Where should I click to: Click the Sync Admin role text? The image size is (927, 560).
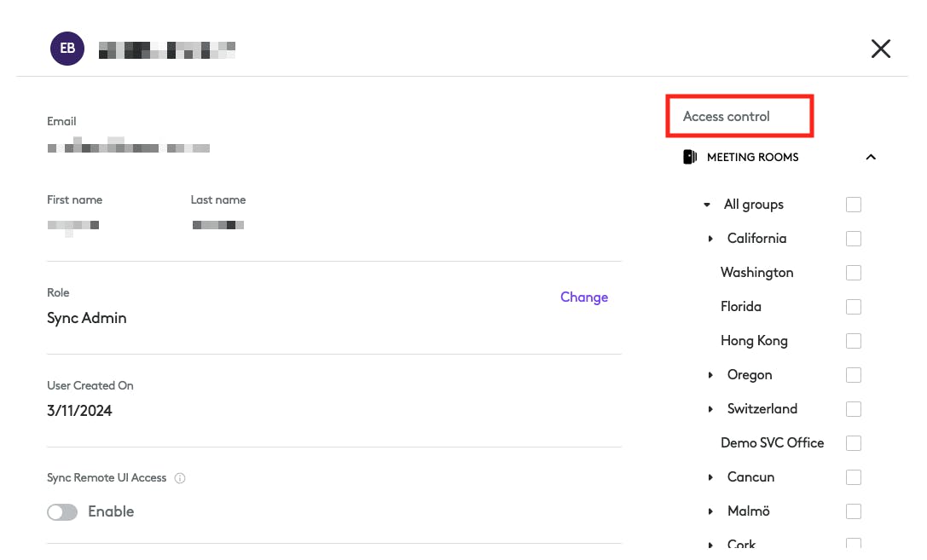point(87,318)
